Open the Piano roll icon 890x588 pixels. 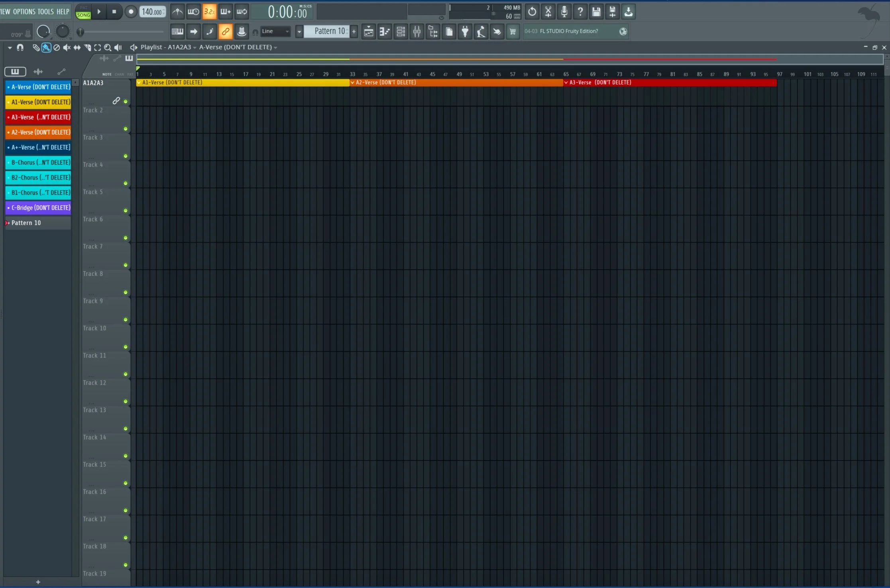click(385, 31)
